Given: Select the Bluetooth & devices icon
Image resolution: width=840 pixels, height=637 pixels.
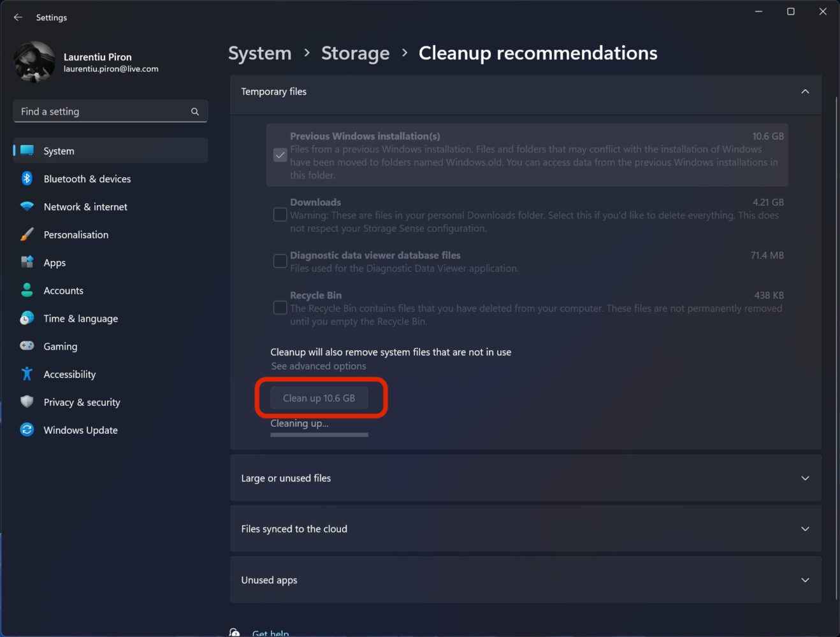Looking at the screenshot, I should [27, 179].
